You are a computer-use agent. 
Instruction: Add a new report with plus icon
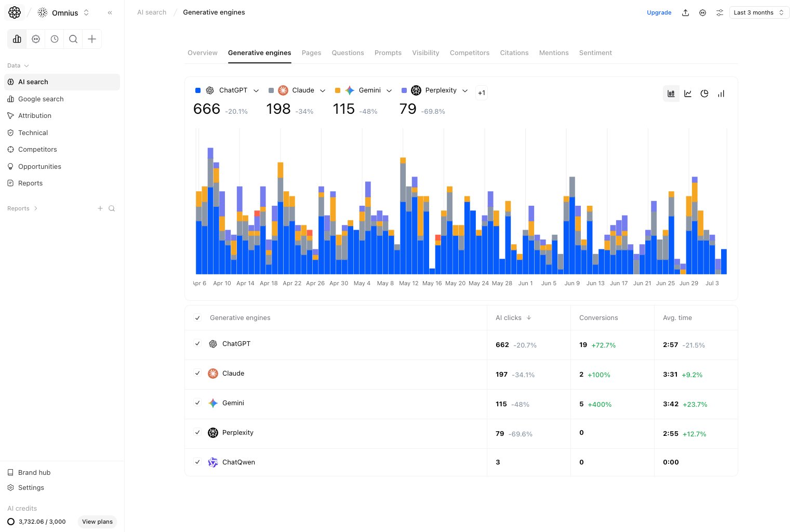coord(100,208)
